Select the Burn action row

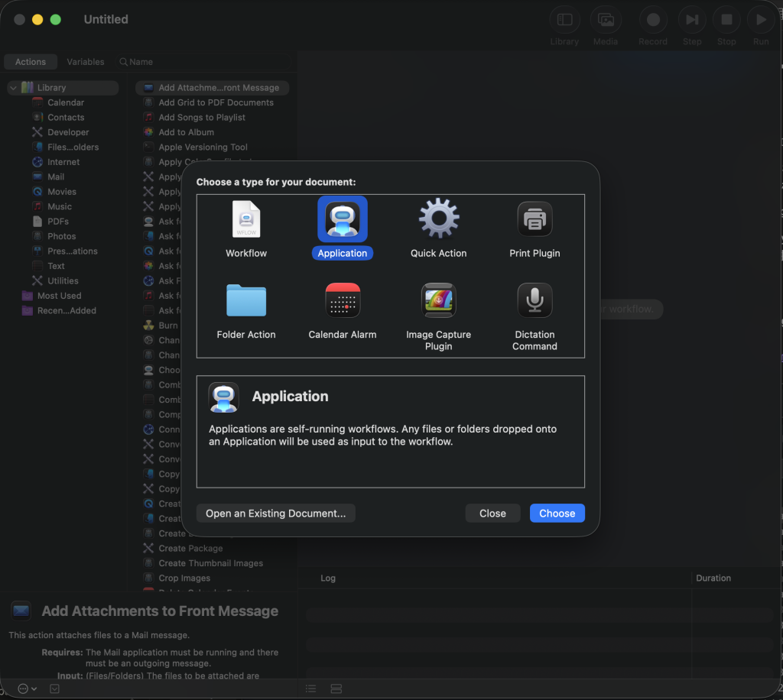pos(161,326)
